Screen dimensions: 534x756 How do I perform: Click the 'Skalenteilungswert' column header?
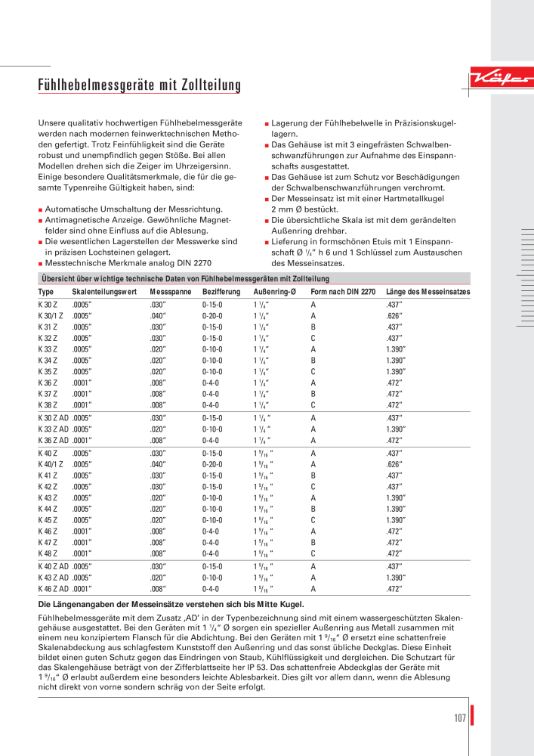point(104,292)
